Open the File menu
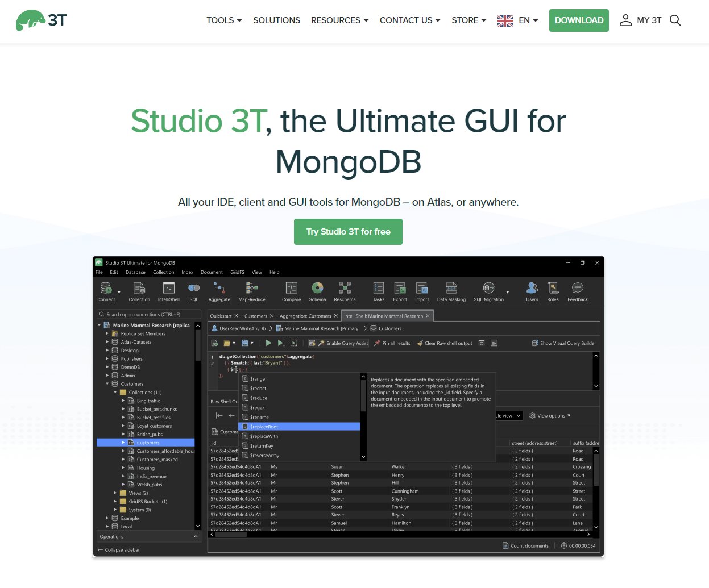 (x=99, y=272)
